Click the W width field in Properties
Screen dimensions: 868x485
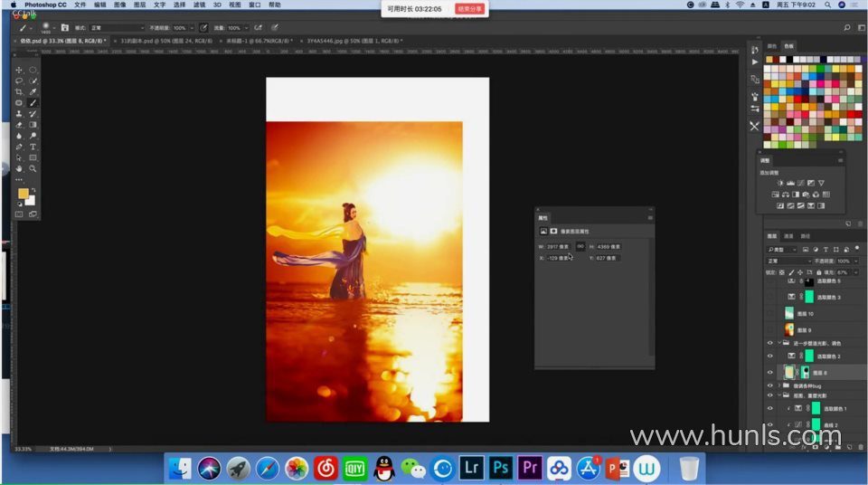(558, 247)
